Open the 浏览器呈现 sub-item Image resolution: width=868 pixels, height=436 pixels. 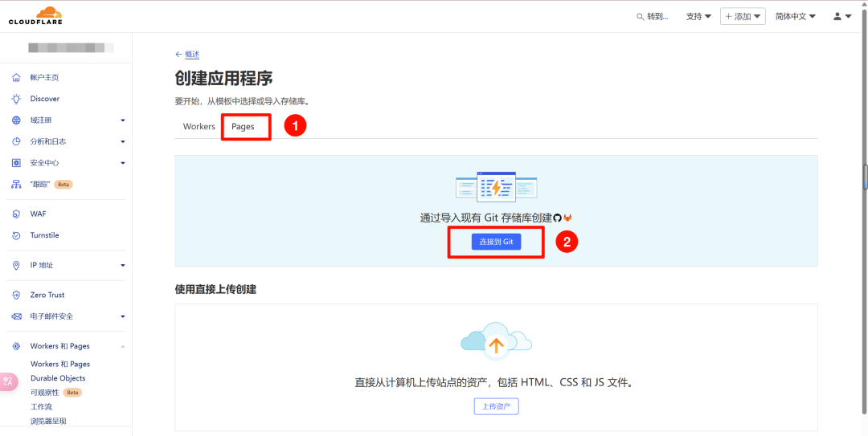[48, 421]
